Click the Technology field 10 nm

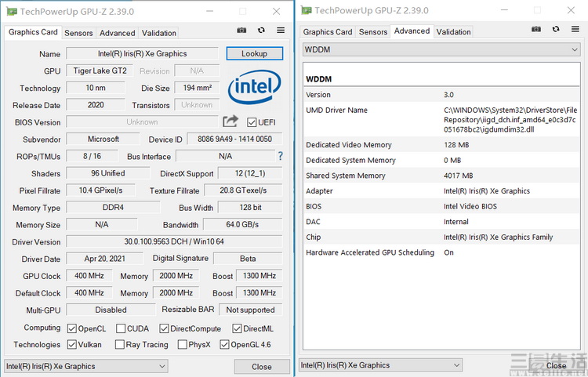click(96, 88)
